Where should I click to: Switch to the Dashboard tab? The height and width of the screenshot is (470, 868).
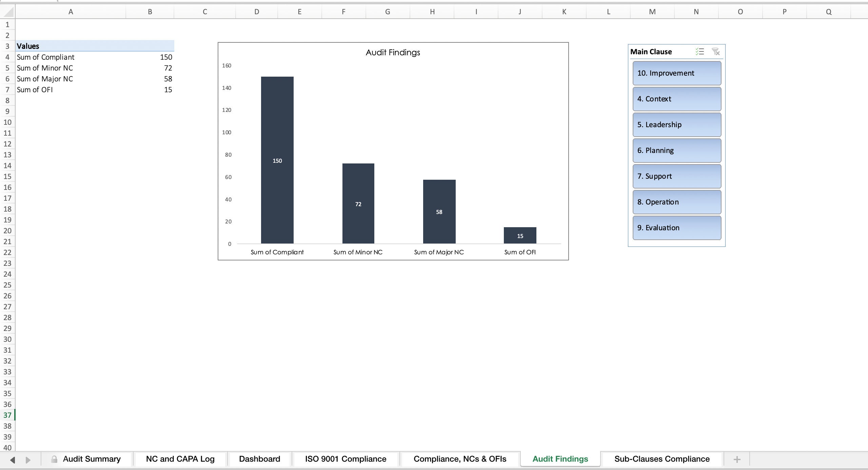pos(259,459)
